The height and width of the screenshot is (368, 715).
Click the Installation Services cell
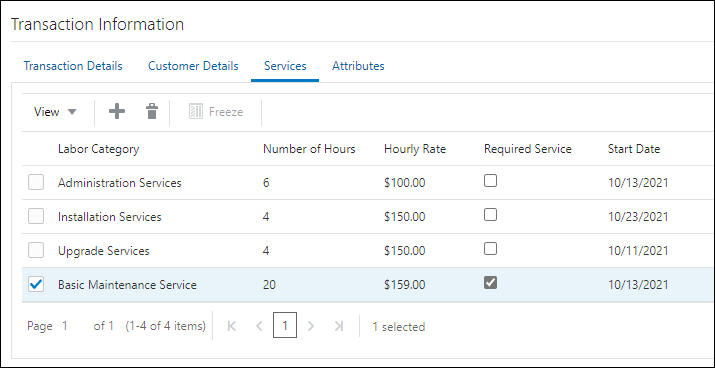point(109,217)
